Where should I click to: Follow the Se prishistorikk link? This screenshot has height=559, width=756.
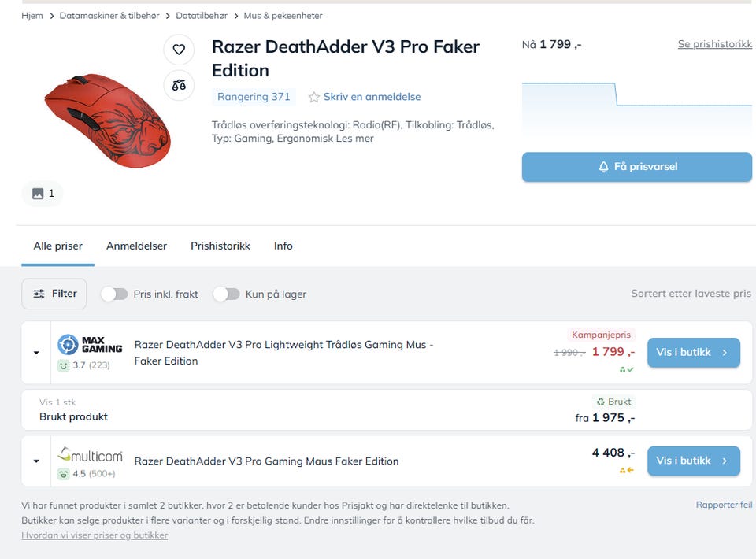click(x=714, y=44)
